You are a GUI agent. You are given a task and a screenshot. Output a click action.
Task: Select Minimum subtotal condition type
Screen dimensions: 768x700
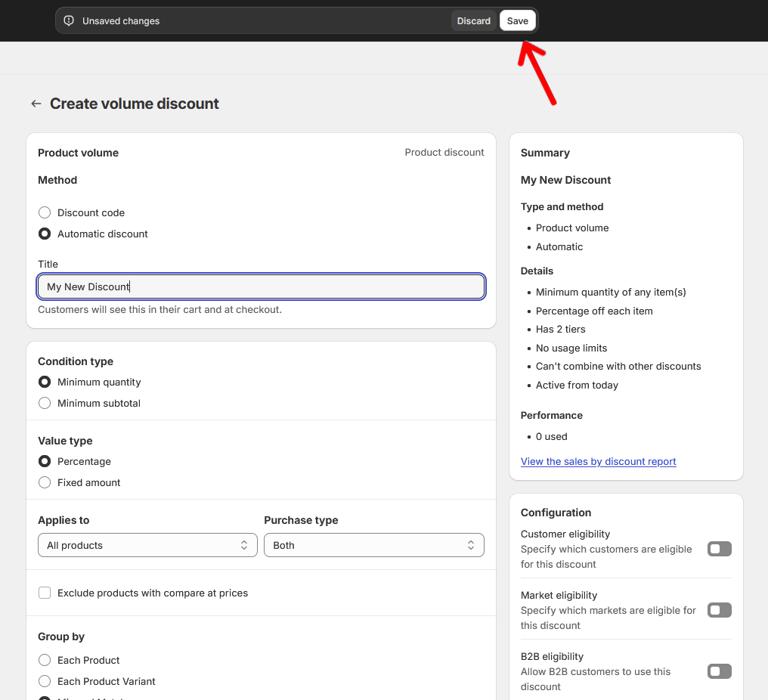click(44, 403)
